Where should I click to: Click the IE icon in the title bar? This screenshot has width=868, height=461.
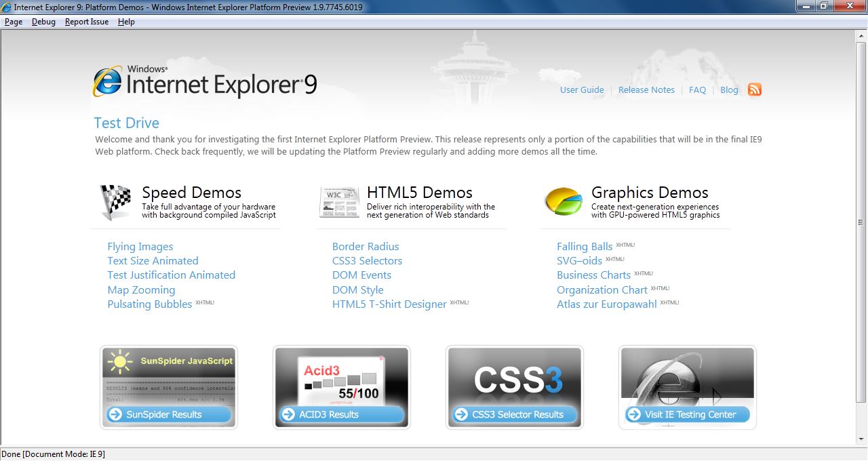click(6, 6)
